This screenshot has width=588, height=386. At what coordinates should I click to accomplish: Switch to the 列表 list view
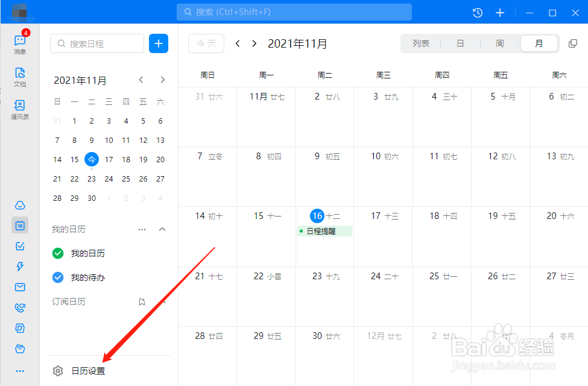(421, 43)
